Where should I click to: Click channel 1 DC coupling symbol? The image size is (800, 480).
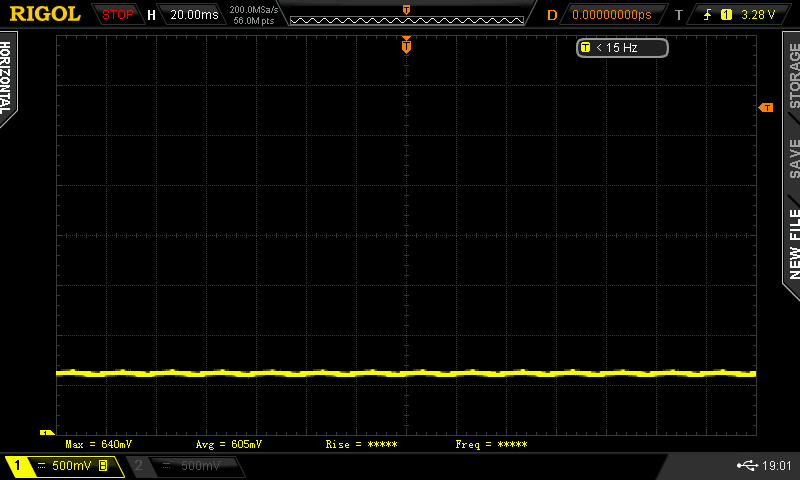coord(42,466)
